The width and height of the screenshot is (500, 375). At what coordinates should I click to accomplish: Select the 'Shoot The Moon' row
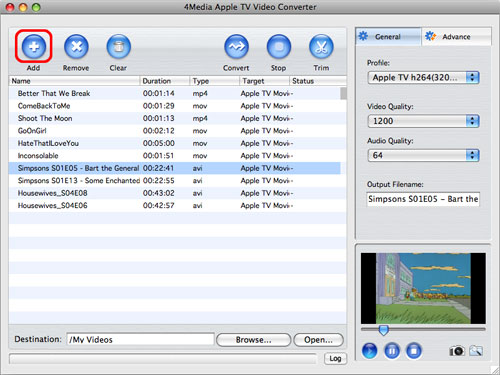point(175,118)
